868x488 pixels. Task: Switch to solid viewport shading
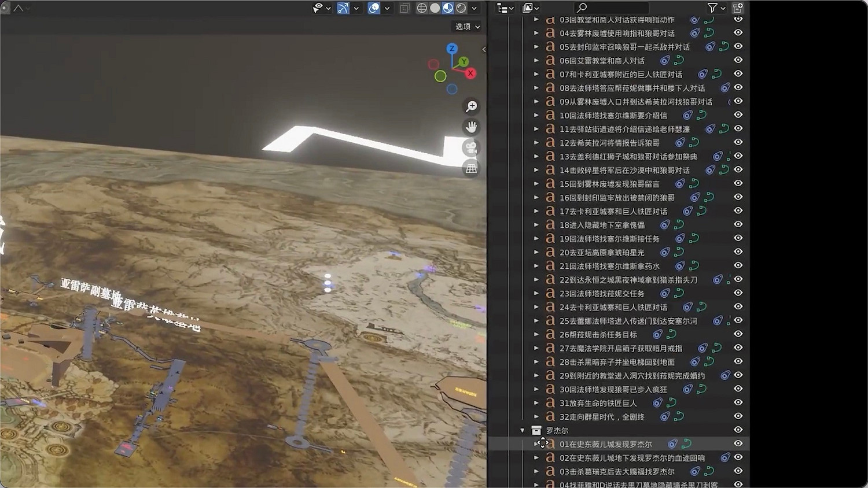pyautogui.click(x=435, y=8)
